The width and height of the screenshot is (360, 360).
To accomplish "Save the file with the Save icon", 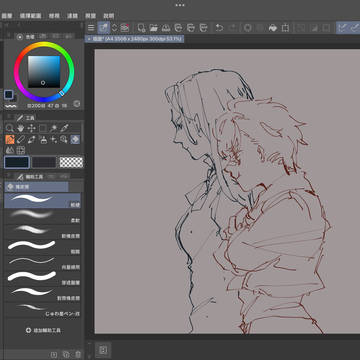I will pyautogui.click(x=166, y=28).
